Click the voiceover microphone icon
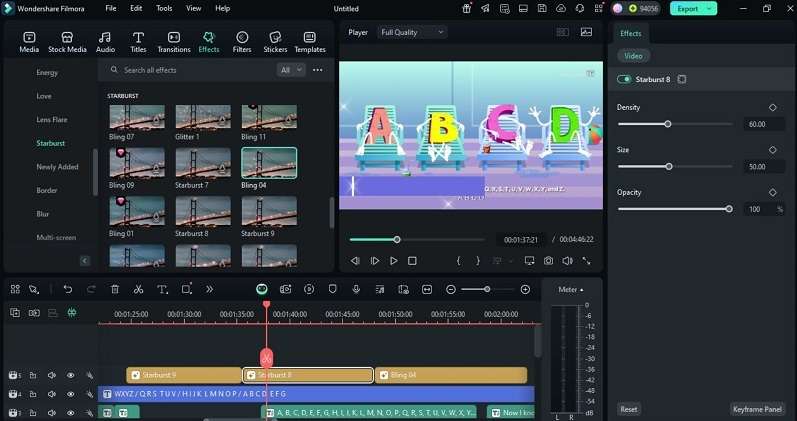This screenshot has height=421, width=797. coord(356,289)
